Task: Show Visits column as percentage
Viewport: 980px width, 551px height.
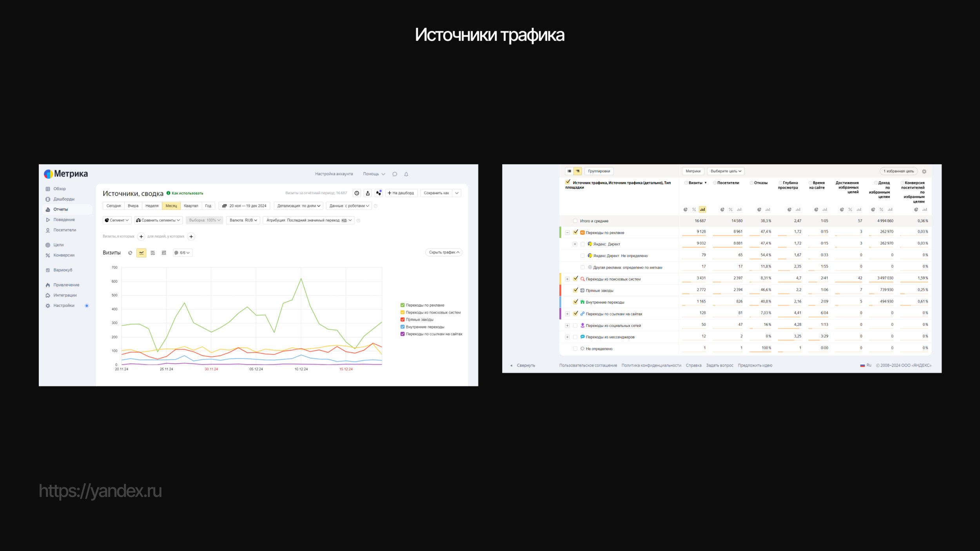Action: (x=694, y=210)
